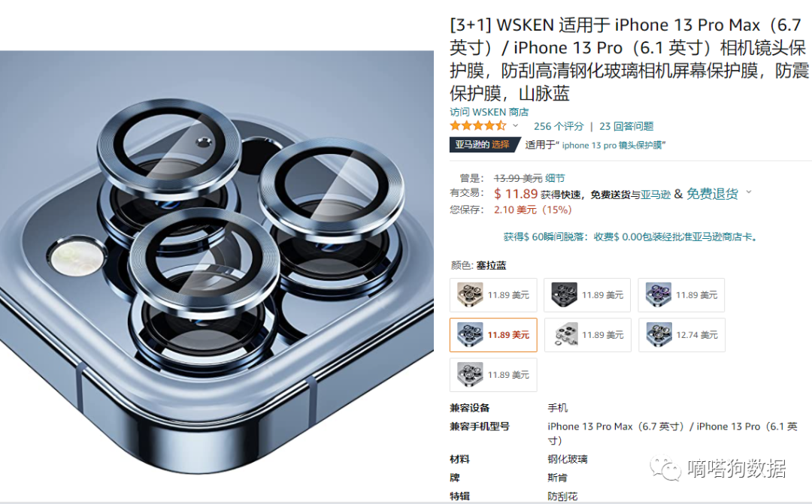
Task: Select the highlighted Sierra blue variant
Action: 493,335
